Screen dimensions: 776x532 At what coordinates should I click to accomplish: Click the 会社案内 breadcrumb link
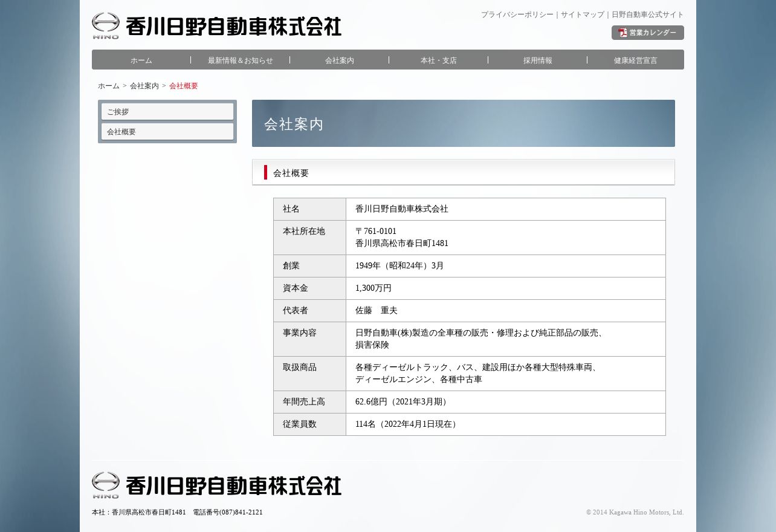(144, 86)
